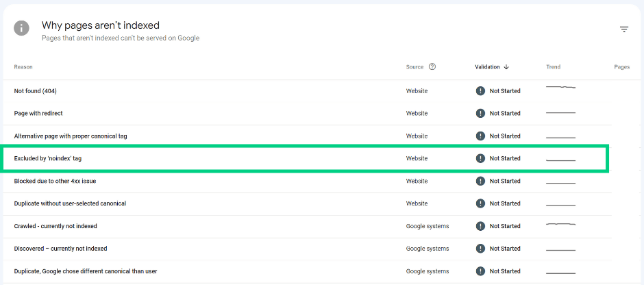Screen dimensions: 644x287
Task: Click the Not found (404) status icon
Action: (x=480, y=90)
